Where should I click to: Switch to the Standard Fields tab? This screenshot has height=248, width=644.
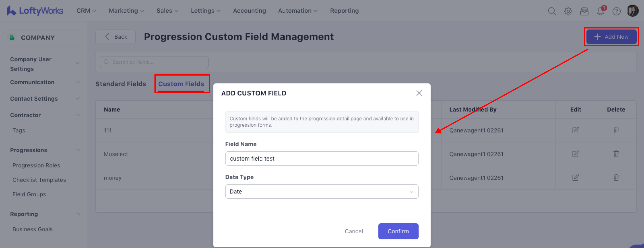click(x=120, y=84)
